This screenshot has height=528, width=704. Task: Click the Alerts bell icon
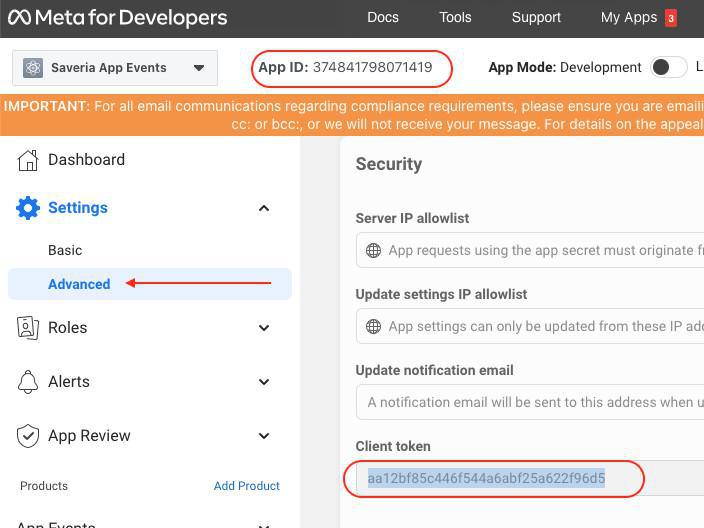tap(29, 382)
